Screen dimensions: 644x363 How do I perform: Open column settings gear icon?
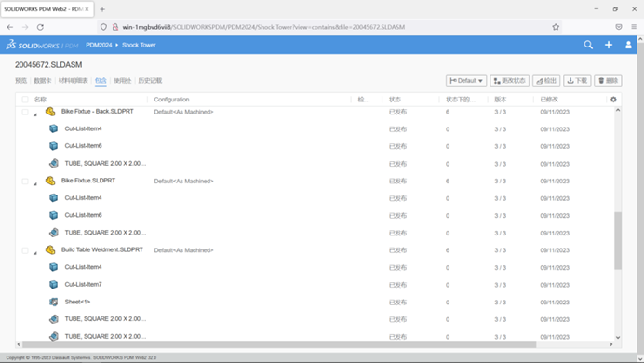point(613,100)
